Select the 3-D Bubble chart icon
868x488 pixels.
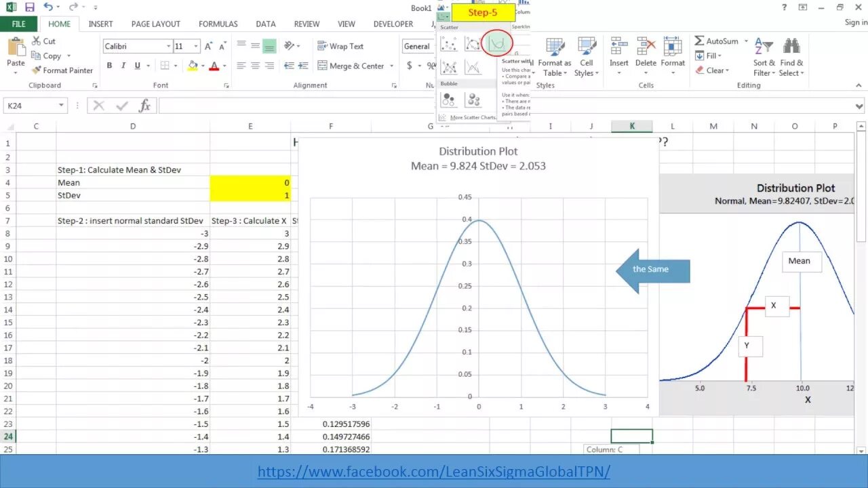tap(473, 100)
